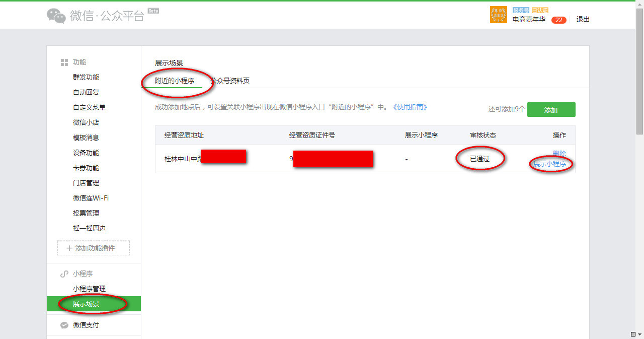Open 群发功能 in sidebar
Viewport: 644px width, 339px height.
[x=86, y=77]
